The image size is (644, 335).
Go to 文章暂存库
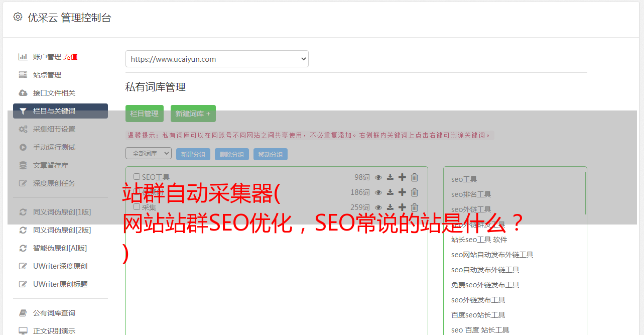point(51,165)
